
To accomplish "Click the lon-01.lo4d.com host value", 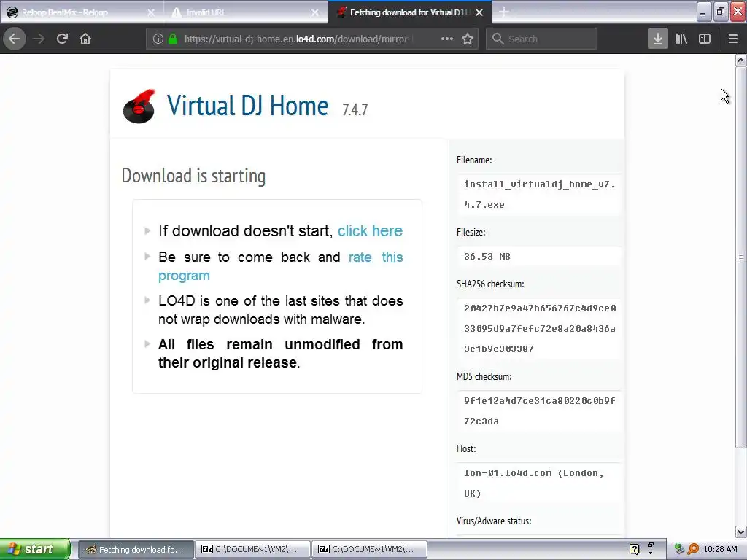I will tap(539, 483).
